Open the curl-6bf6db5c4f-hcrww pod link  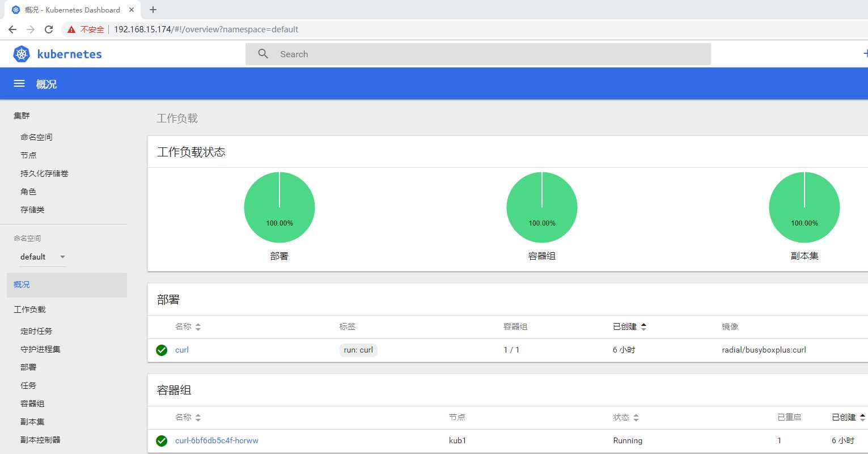click(217, 441)
